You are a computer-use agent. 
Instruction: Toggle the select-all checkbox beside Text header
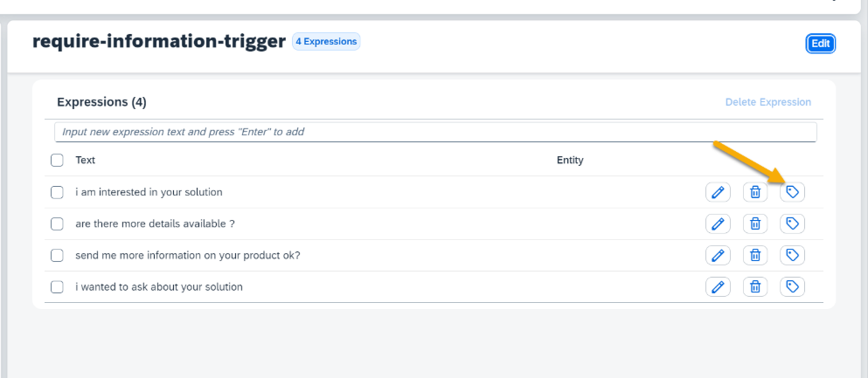click(x=57, y=161)
